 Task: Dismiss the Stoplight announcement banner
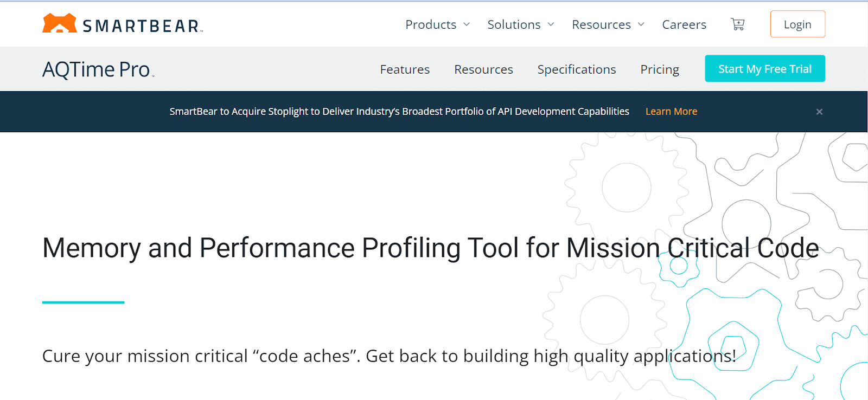[x=819, y=112]
